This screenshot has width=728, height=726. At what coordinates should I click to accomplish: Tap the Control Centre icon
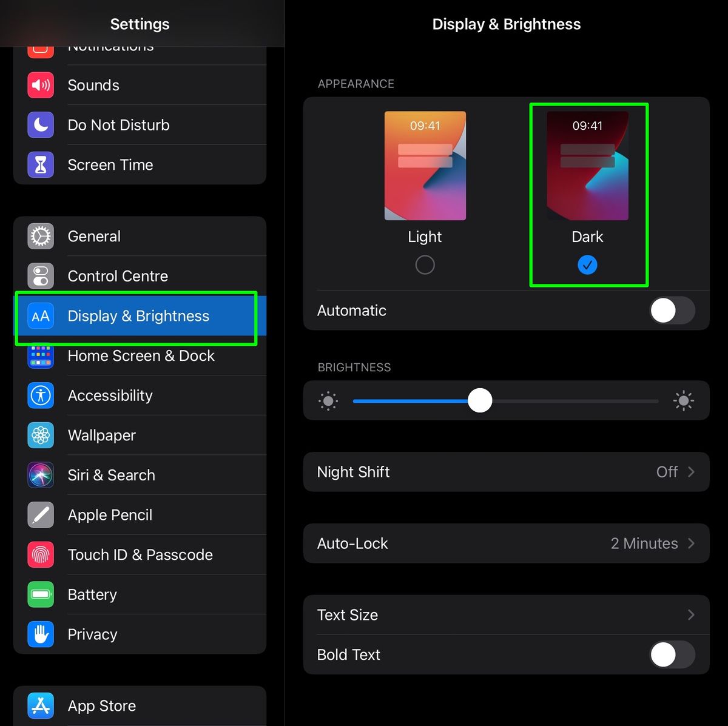(40, 276)
